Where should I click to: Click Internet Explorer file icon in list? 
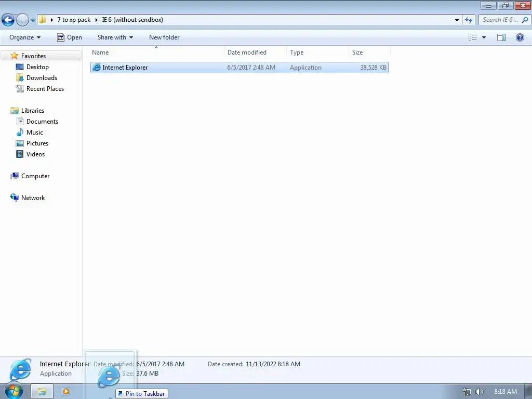click(96, 68)
